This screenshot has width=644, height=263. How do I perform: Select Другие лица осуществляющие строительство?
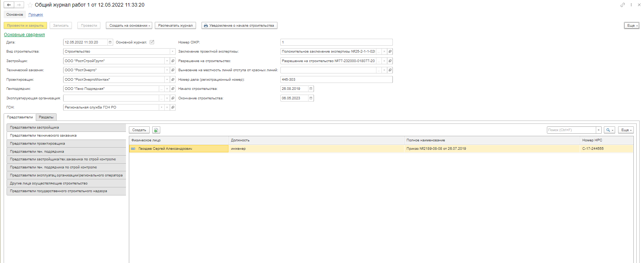pos(66,183)
